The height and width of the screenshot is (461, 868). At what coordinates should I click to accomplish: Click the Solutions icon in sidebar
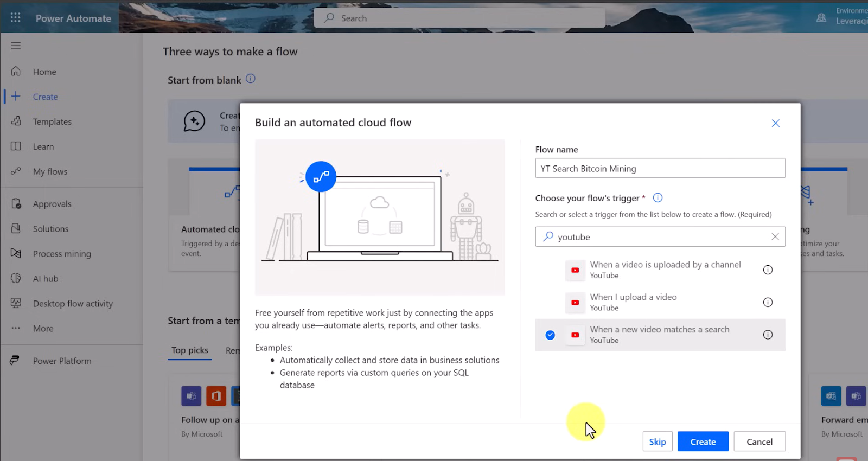pyautogui.click(x=16, y=228)
